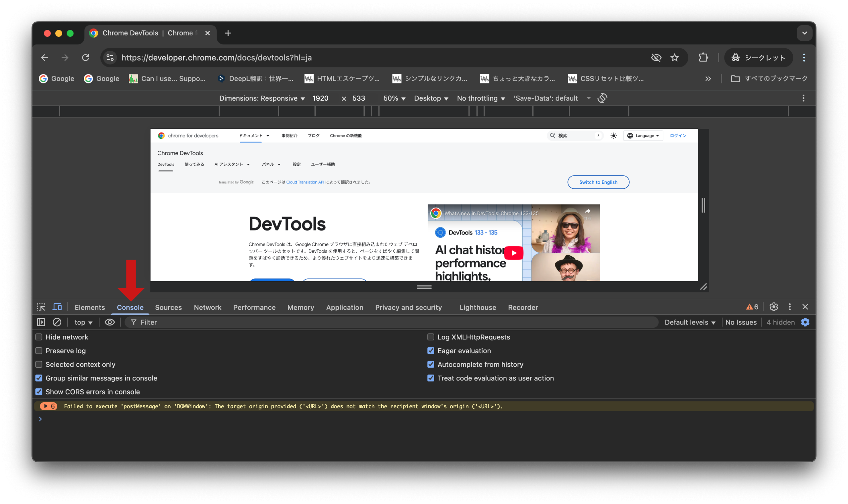Click the viewport right resize handle
The image size is (848, 504).
click(703, 205)
